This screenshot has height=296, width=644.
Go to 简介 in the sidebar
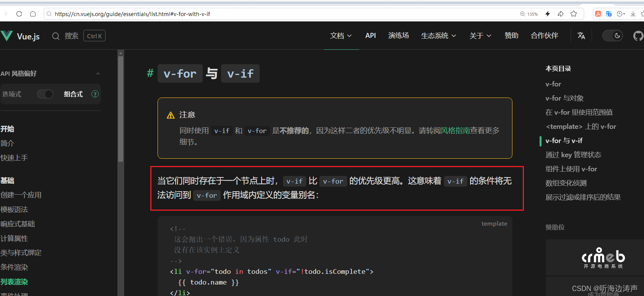[x=7, y=143]
